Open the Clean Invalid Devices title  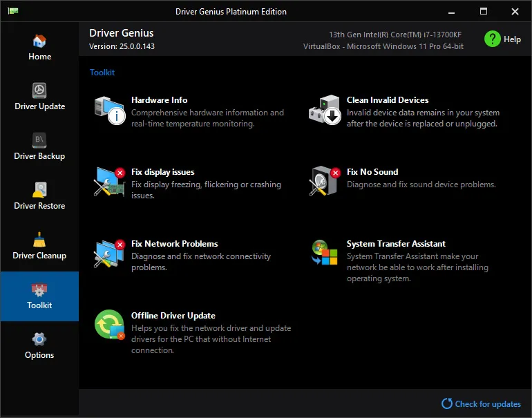pos(388,100)
